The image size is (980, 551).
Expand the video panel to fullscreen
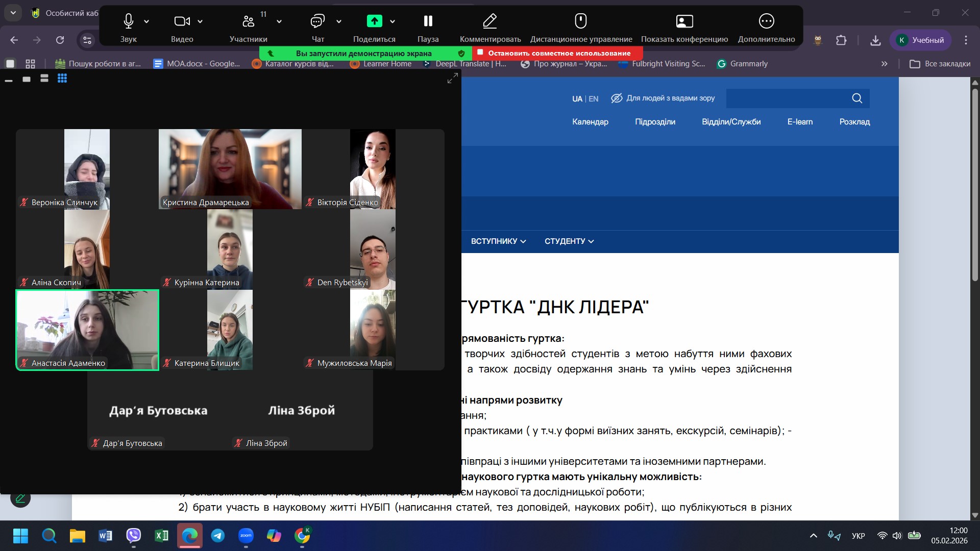pyautogui.click(x=452, y=78)
